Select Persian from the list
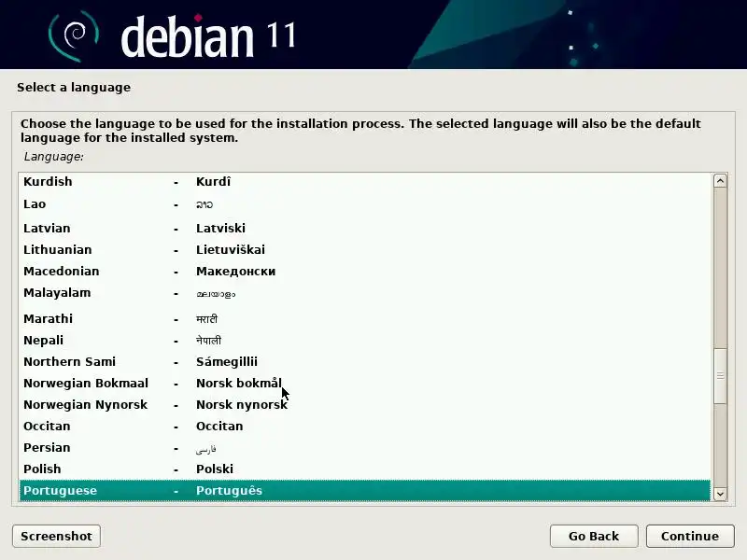The image size is (747, 560). click(364, 448)
